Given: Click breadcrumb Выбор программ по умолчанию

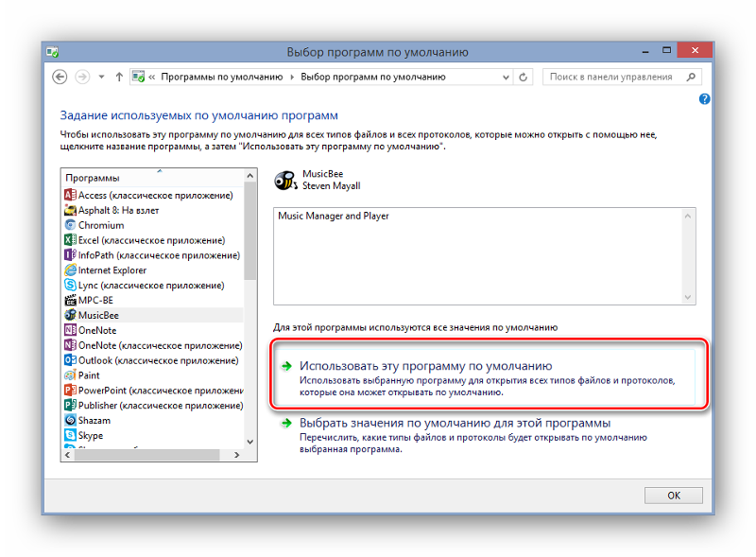Looking at the screenshot, I should (373, 77).
